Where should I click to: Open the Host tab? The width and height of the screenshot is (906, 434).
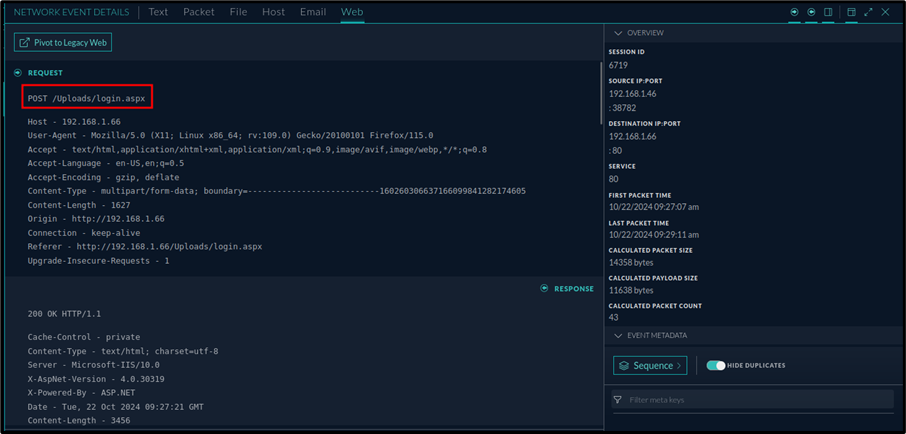pos(273,13)
